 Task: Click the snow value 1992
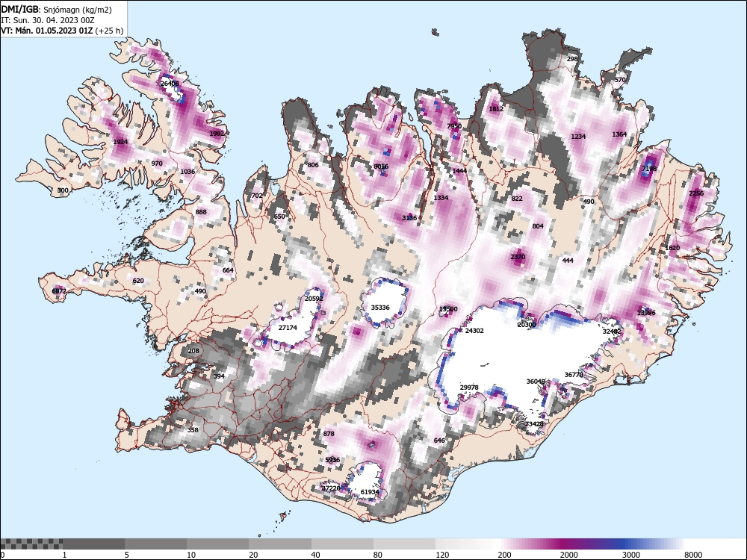pos(217,134)
